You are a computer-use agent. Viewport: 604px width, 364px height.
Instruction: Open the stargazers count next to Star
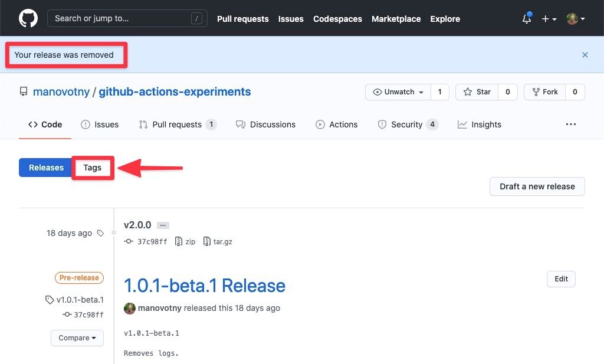(508, 92)
